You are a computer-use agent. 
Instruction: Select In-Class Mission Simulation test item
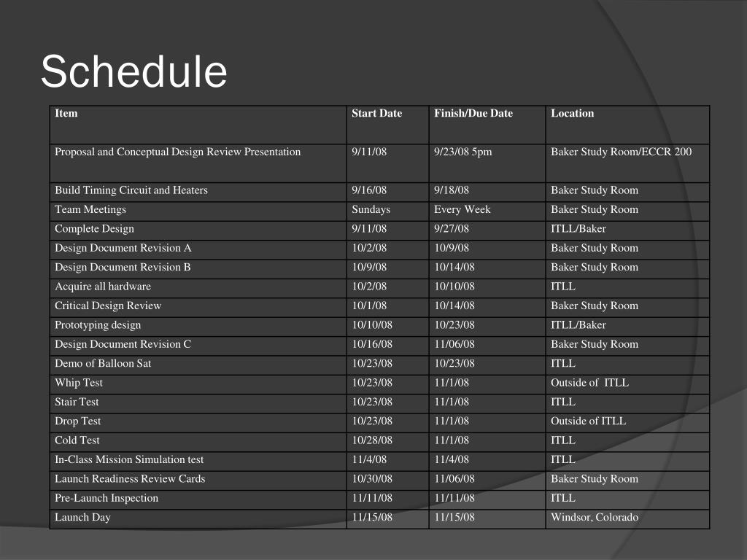[129, 459]
